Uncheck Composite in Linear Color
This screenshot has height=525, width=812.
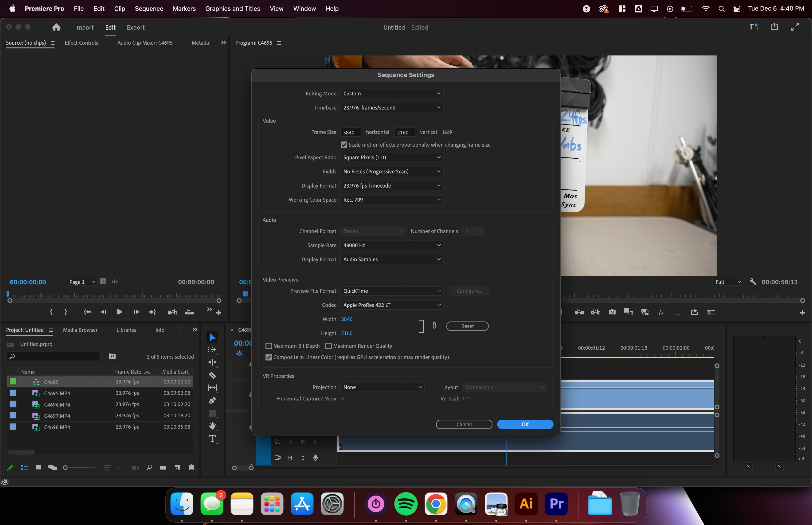269,357
